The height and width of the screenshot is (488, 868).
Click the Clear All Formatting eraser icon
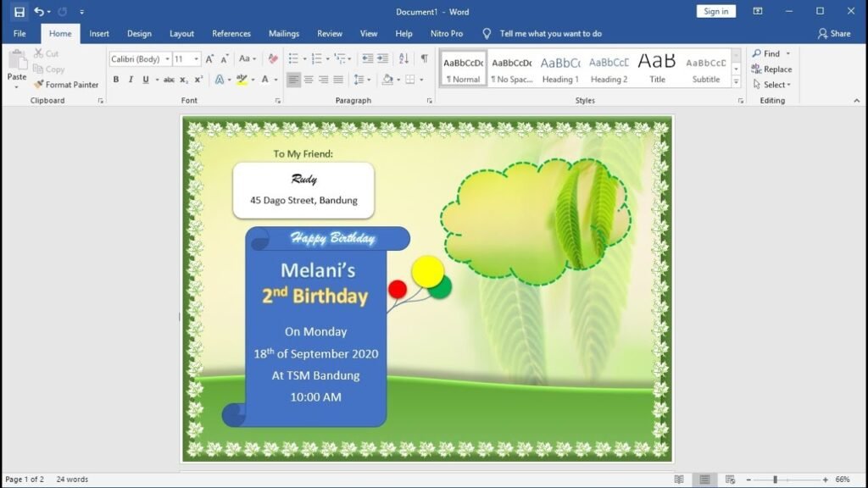(x=272, y=58)
